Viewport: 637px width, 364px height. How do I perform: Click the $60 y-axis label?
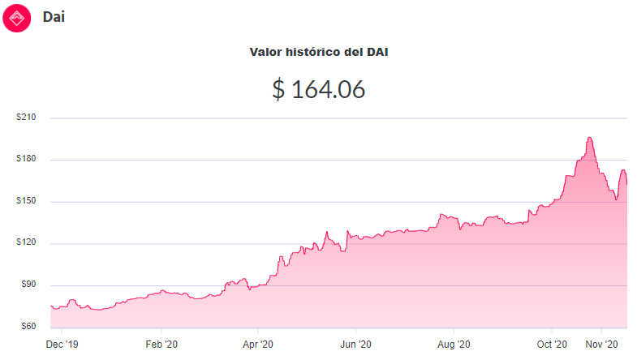[28, 326]
